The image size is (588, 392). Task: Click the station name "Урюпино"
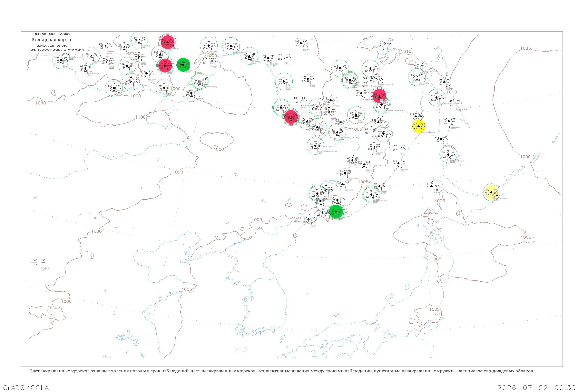(214, 66)
